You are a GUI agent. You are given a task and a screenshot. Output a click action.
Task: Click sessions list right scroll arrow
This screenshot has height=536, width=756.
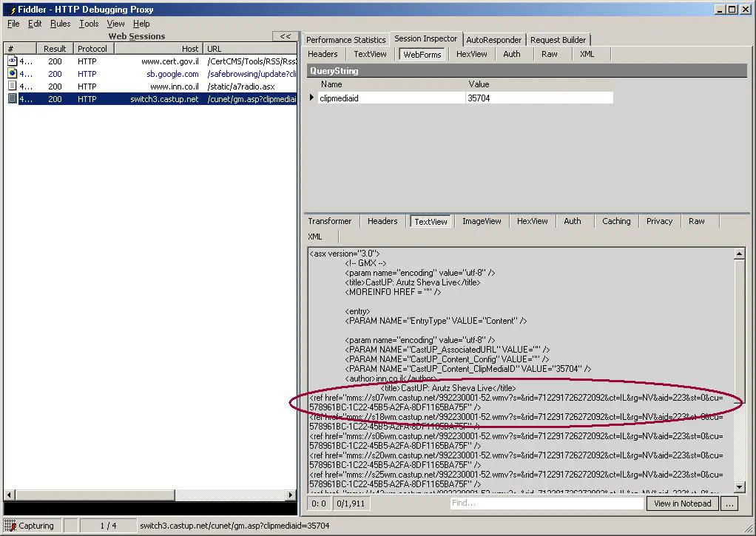(x=290, y=495)
